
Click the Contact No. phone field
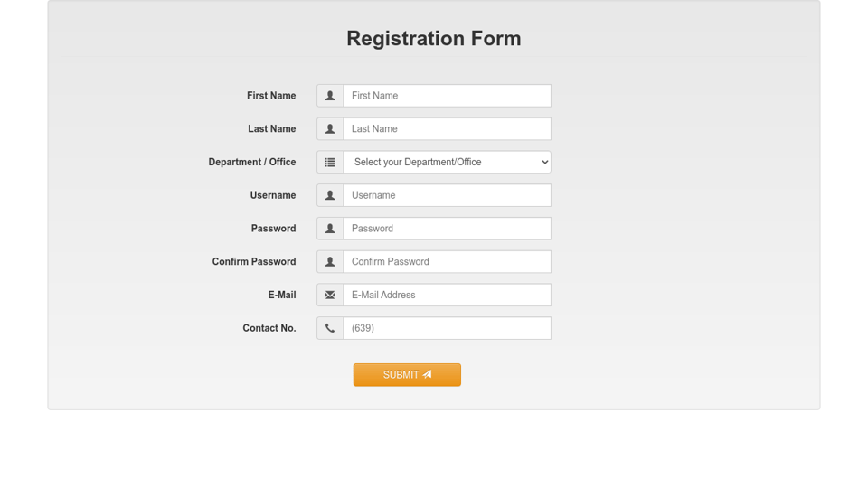pos(447,328)
